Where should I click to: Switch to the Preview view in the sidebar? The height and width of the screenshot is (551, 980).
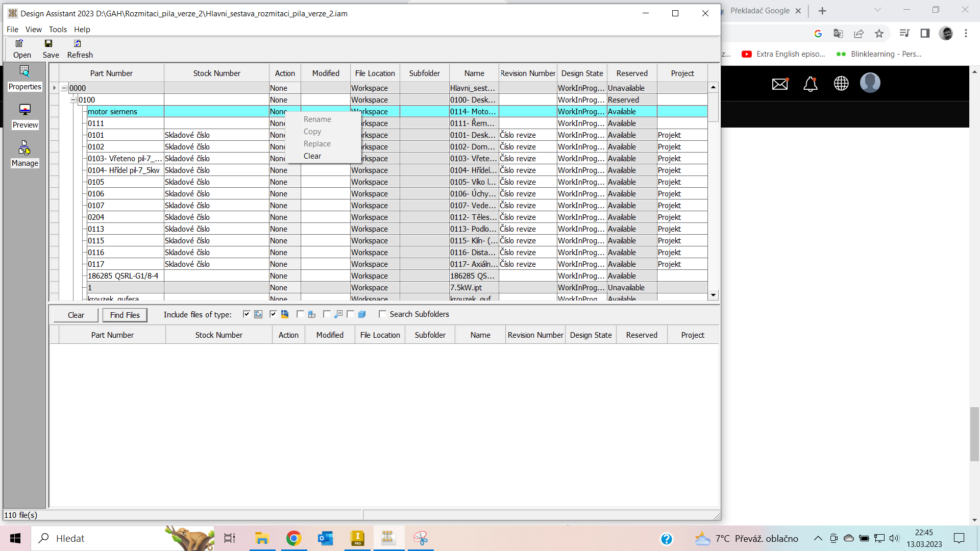24,116
